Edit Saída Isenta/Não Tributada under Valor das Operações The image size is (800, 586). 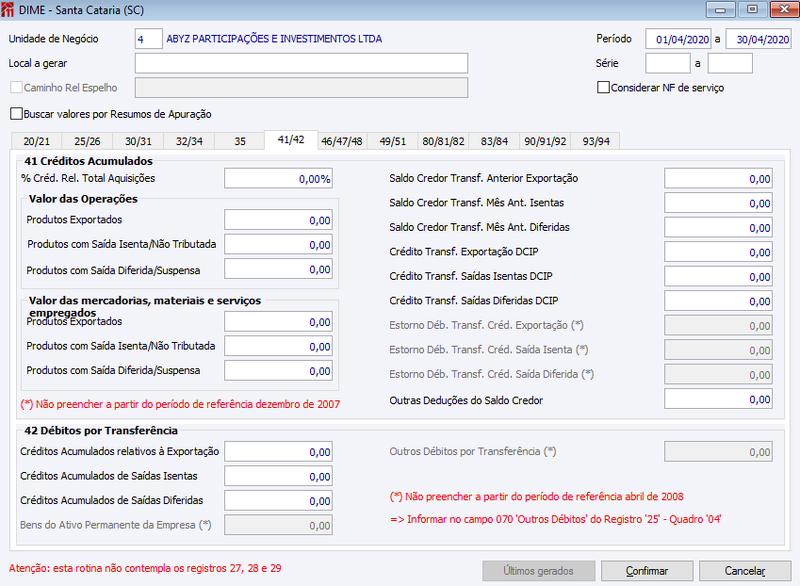[279, 244]
